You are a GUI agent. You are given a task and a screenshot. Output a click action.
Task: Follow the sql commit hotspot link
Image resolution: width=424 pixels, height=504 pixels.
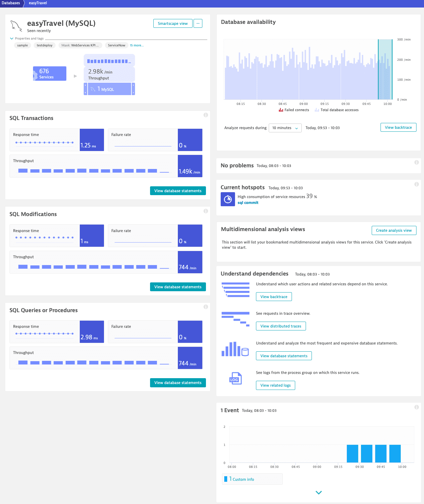248,203
